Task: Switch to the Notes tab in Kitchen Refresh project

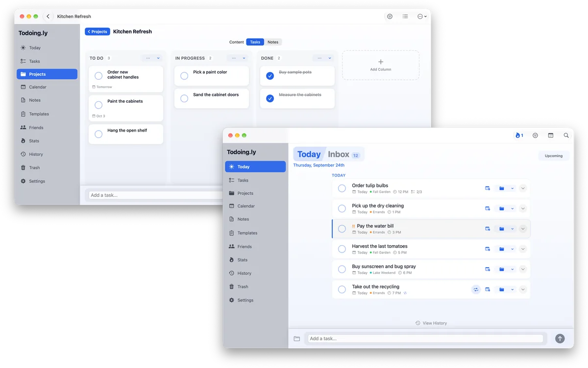Action: [x=273, y=42]
